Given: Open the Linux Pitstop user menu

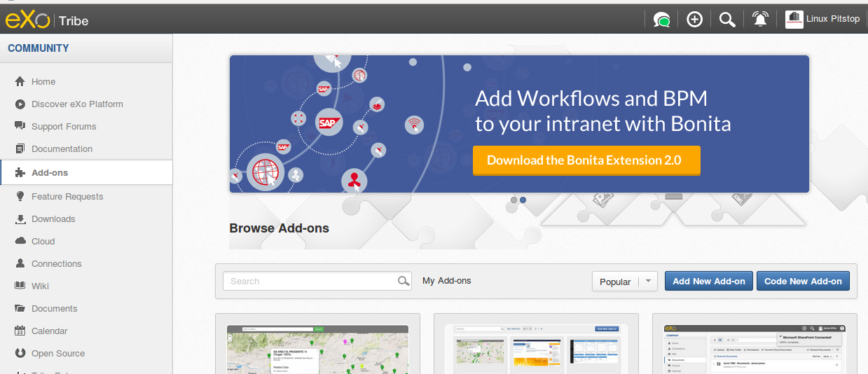Looking at the screenshot, I should pos(822,19).
